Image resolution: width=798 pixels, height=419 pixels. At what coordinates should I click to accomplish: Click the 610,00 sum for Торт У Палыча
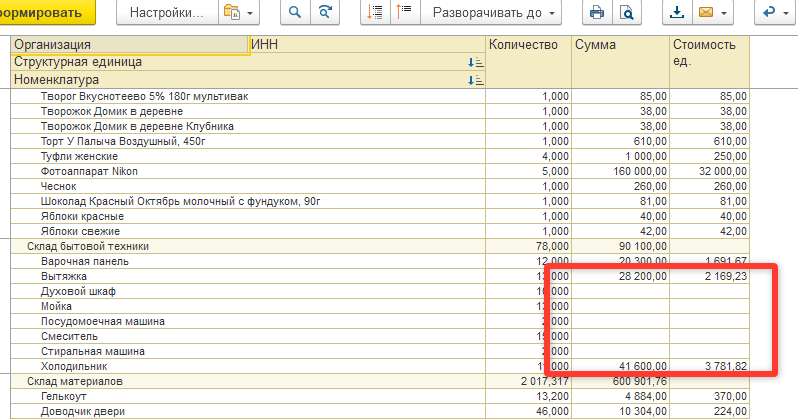[620, 141]
